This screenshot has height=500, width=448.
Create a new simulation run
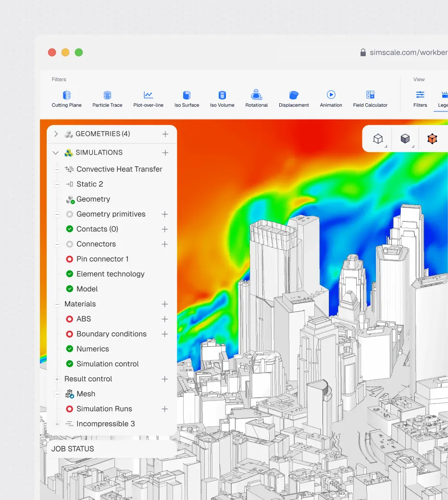(x=165, y=409)
